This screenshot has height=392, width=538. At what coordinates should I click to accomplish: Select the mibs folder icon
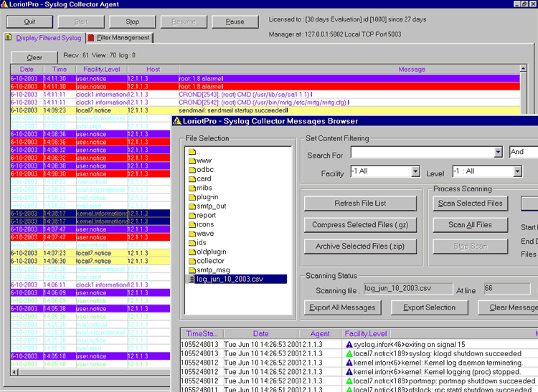[192, 188]
